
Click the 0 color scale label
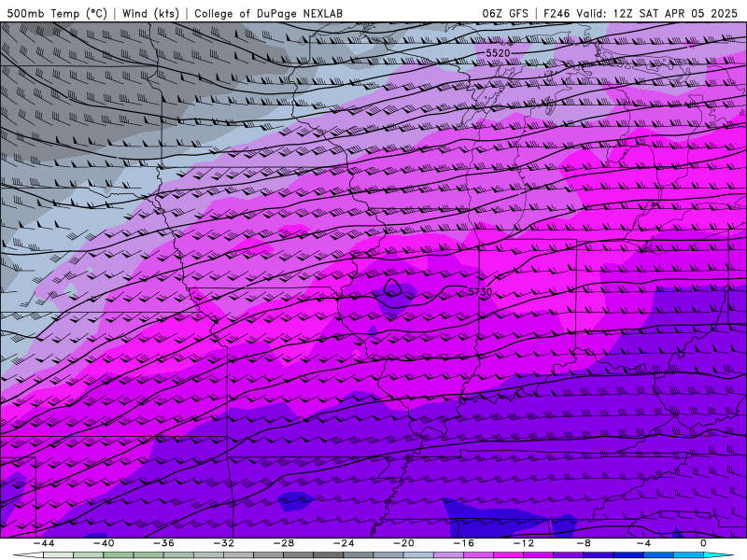pos(703,543)
